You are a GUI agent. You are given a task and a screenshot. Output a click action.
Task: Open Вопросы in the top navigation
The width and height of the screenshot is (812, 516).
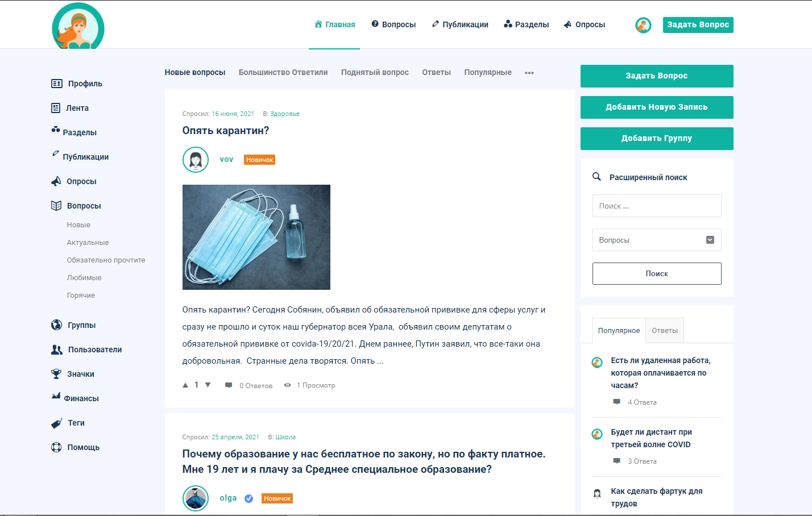pos(393,24)
